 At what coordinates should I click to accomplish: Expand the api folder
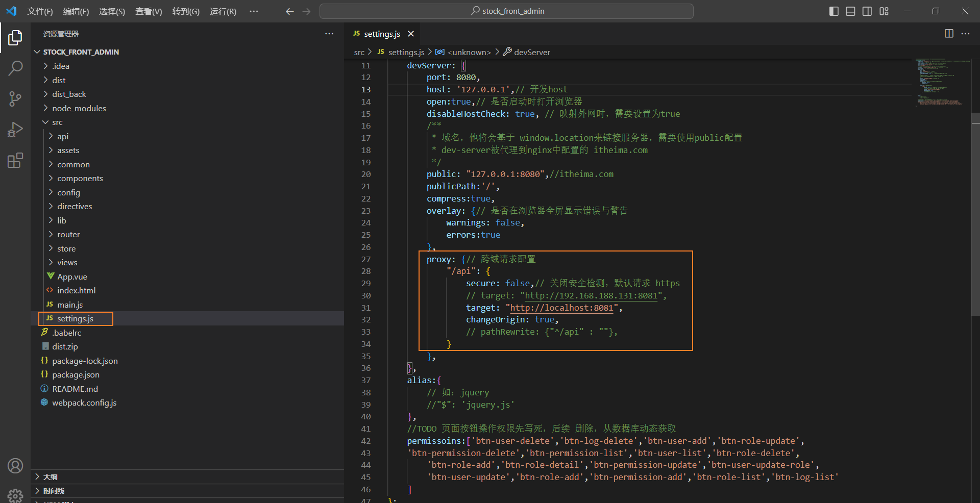(187, 136)
